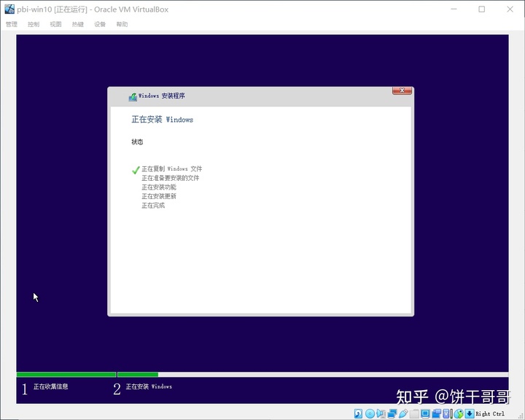Click the green checkmark for copied files
This screenshot has width=525, height=420.
(136, 170)
